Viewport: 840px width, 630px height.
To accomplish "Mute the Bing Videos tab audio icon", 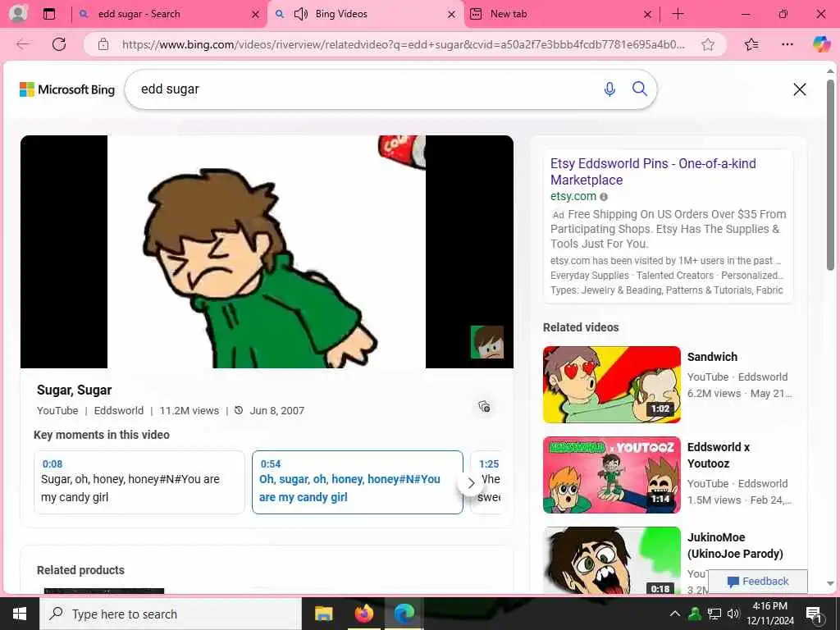I will (301, 14).
